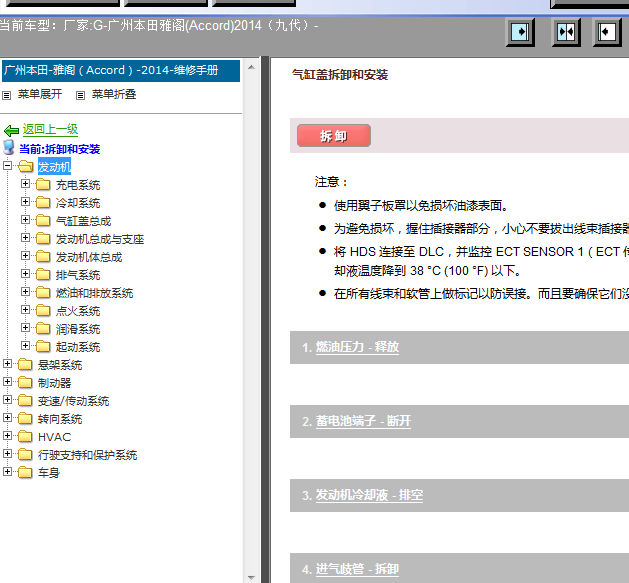Click the 菜单折叠 list icon

pos(81,95)
